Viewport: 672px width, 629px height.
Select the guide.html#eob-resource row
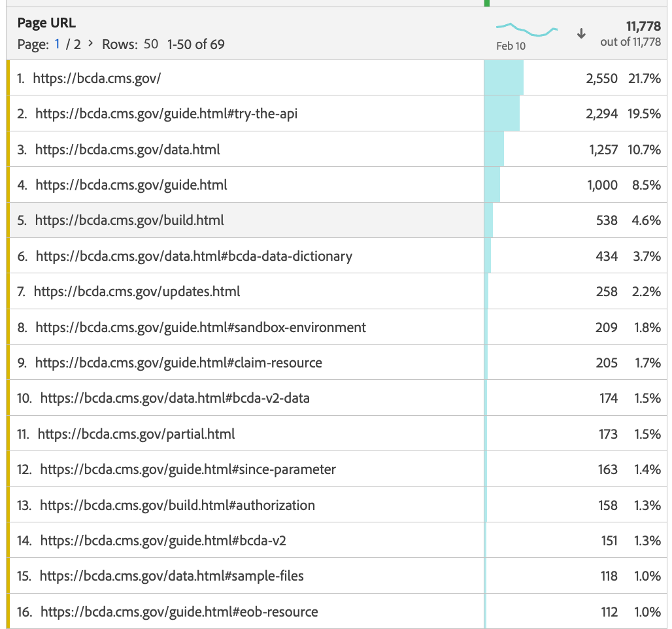pyautogui.click(x=179, y=612)
